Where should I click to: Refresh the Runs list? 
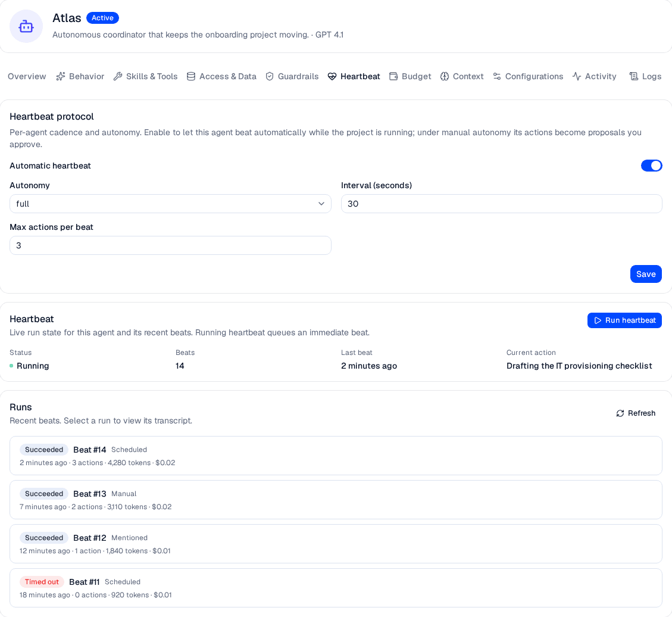click(636, 413)
